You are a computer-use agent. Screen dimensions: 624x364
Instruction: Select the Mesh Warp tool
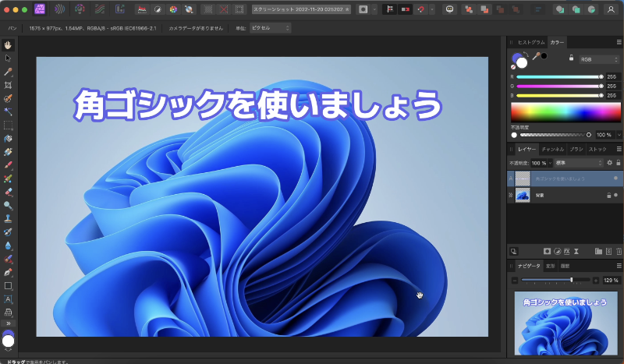coord(8,313)
